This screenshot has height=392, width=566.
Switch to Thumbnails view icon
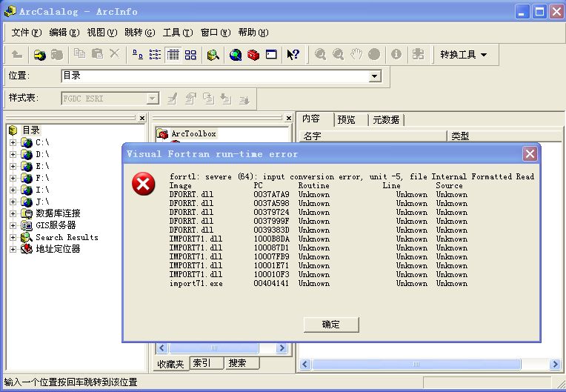tap(190, 55)
